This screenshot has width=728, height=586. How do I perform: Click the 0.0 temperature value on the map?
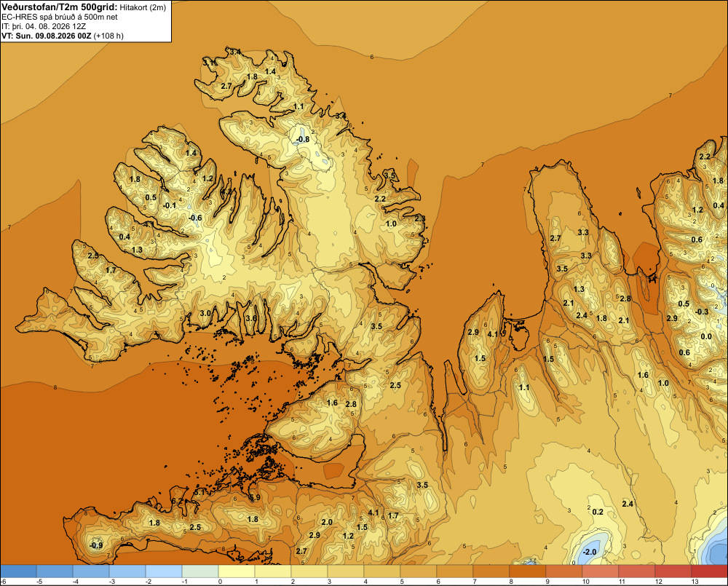point(705,336)
